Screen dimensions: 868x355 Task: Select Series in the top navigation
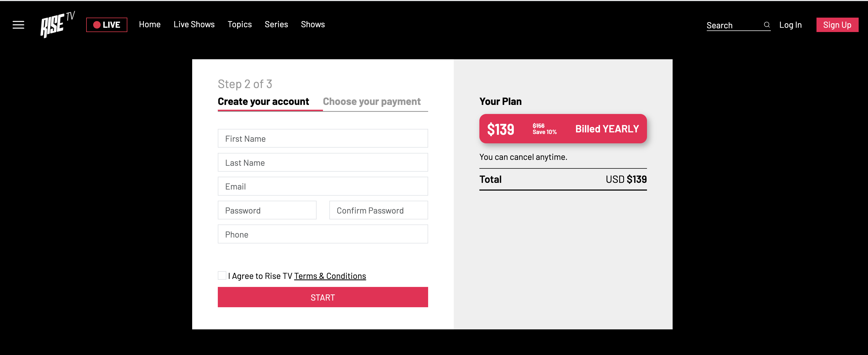click(x=276, y=24)
